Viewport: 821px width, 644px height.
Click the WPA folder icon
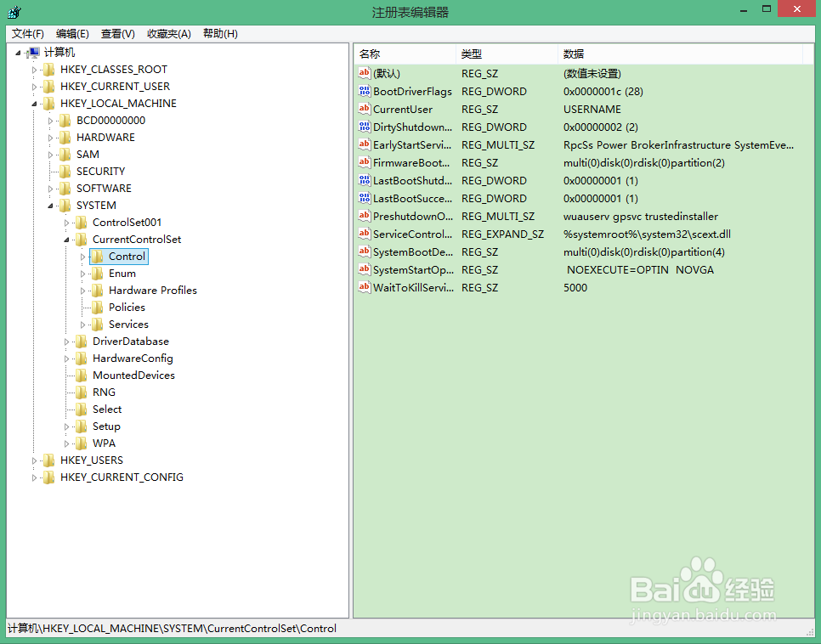pyautogui.click(x=81, y=444)
